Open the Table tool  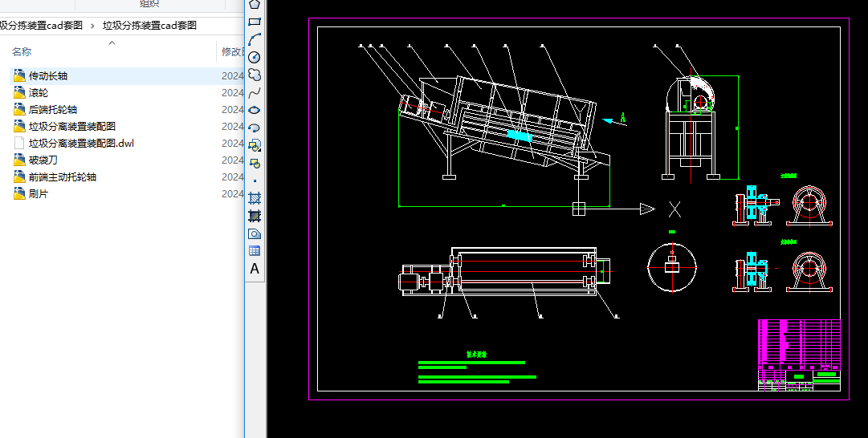tap(255, 251)
